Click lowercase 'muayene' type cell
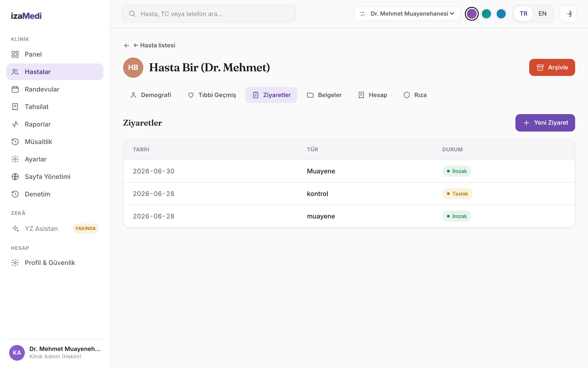The width and height of the screenshot is (588, 368). tap(321, 216)
